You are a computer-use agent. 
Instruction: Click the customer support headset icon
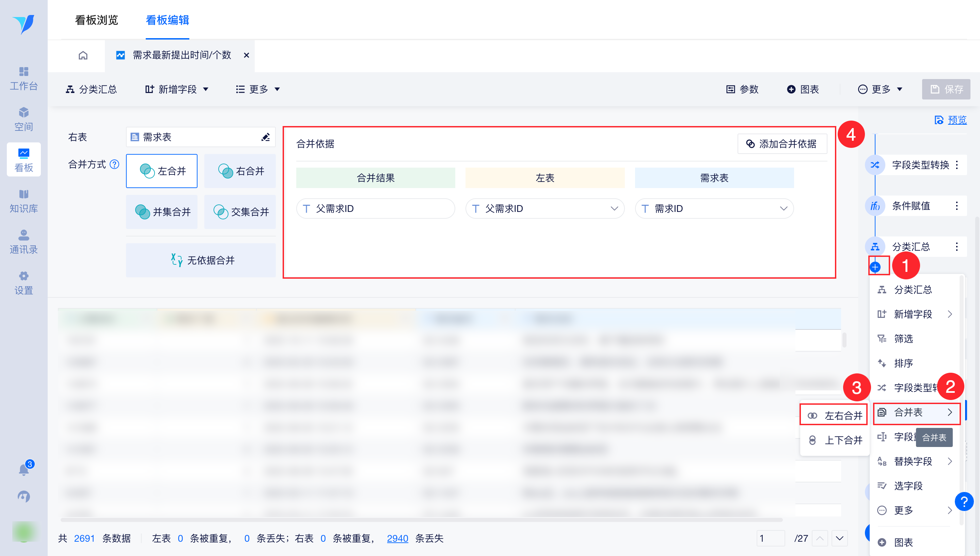24,496
